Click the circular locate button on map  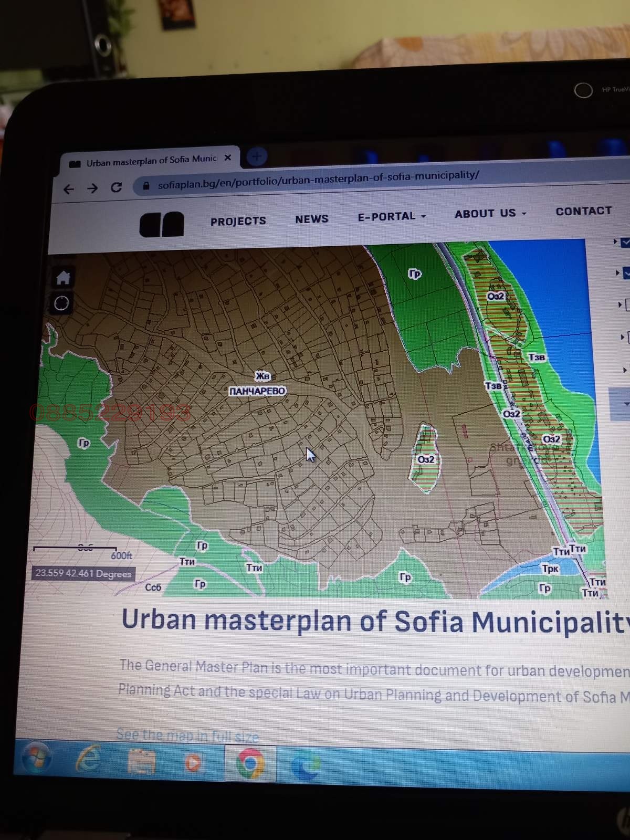[61, 303]
